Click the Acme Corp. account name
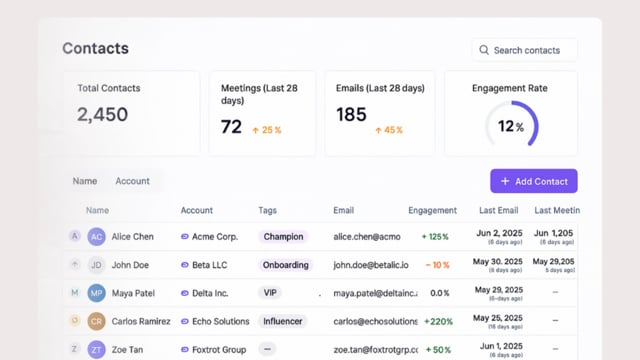The width and height of the screenshot is (640, 360). 215,236
